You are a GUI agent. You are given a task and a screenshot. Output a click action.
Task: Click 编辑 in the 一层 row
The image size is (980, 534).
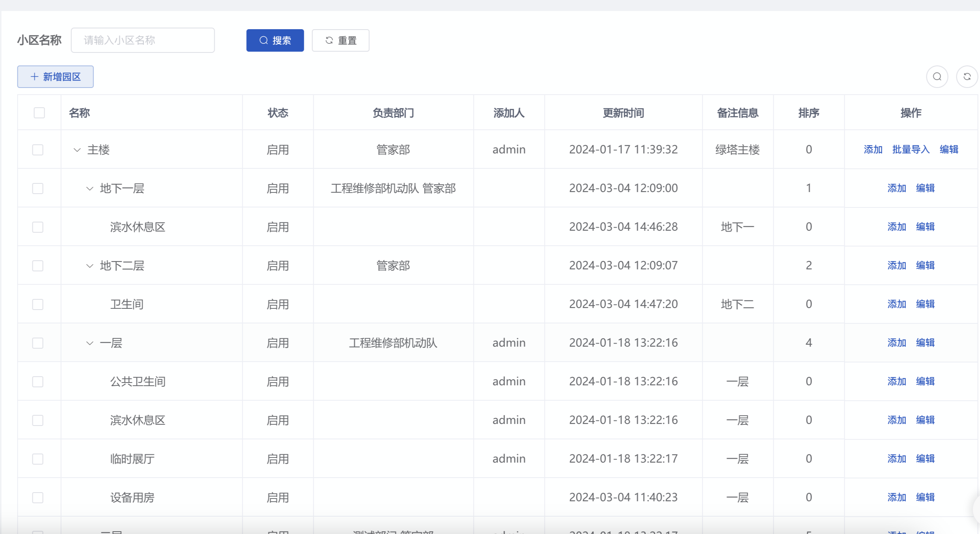[925, 343]
